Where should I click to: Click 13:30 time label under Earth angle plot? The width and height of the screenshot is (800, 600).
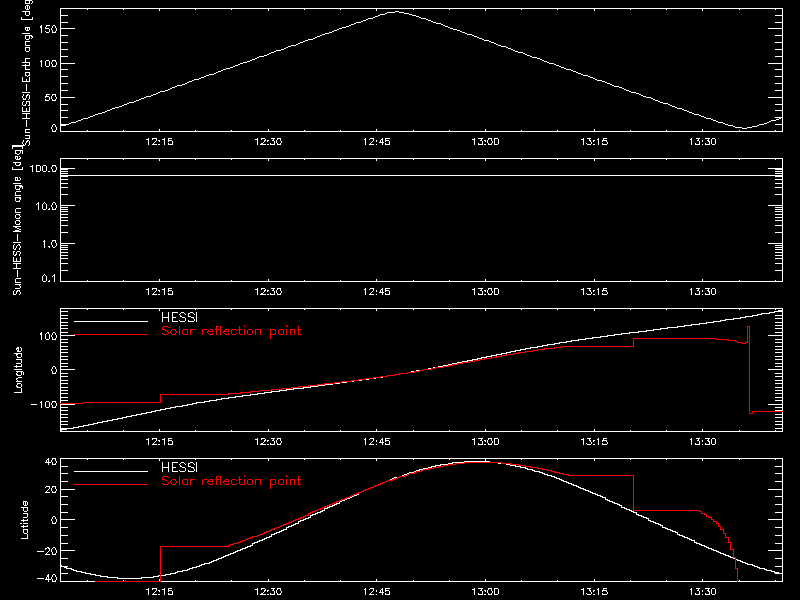click(x=703, y=142)
